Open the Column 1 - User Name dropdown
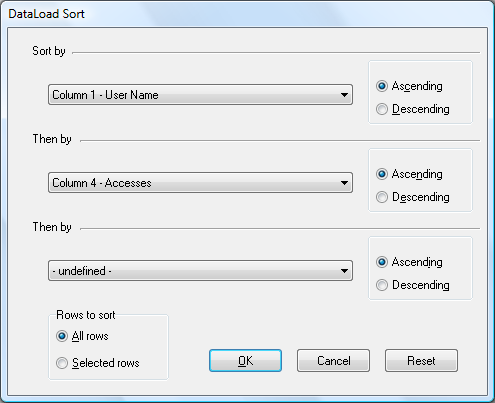The height and width of the screenshot is (403, 495). (200, 95)
